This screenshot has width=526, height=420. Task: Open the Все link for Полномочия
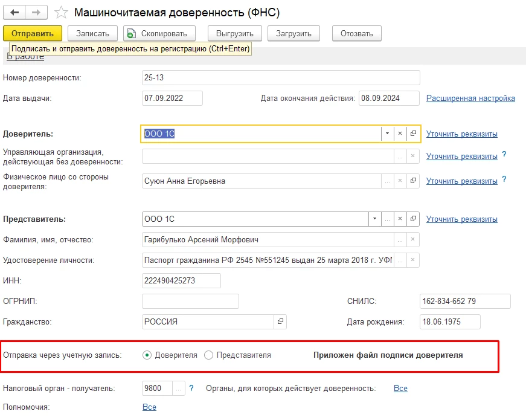[149, 407]
